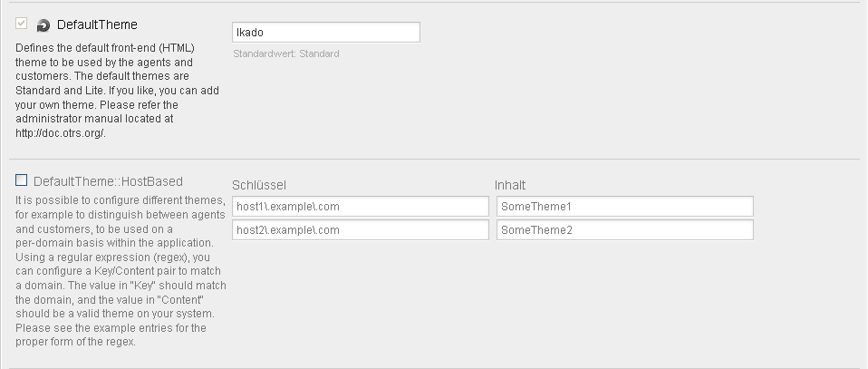This screenshot has width=868, height=369.
Task: Click the DefaultTheme setting title
Action: tap(97, 25)
